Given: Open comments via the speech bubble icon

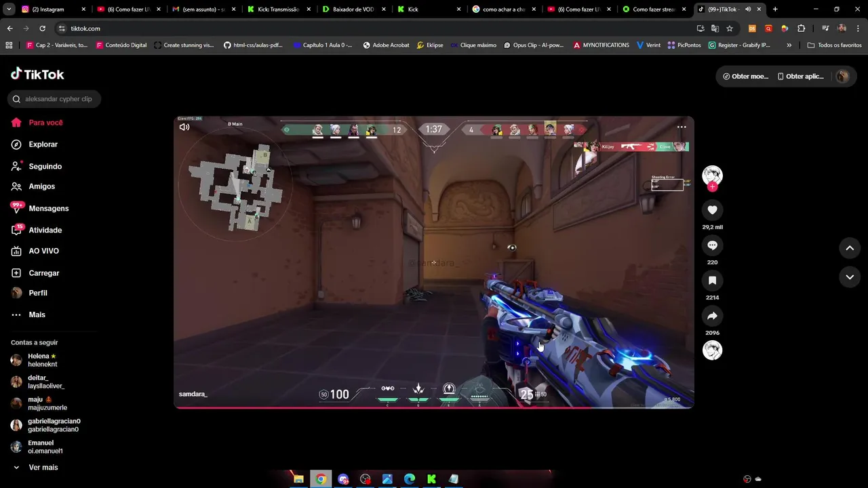Looking at the screenshot, I should point(712,245).
